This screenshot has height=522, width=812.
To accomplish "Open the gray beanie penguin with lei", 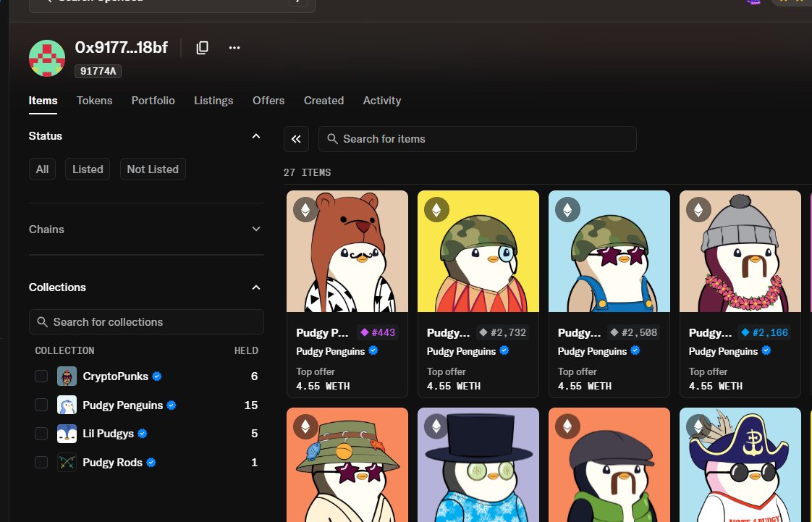I will (740, 251).
